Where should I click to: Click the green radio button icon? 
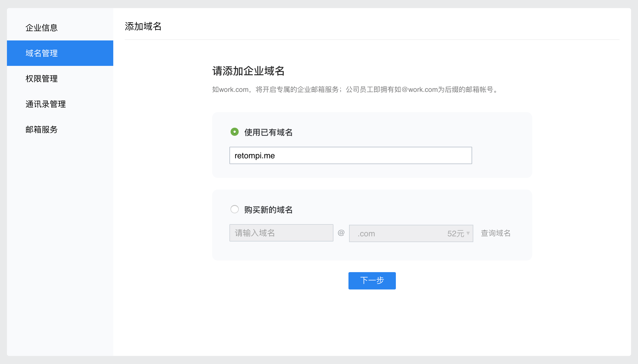click(234, 132)
